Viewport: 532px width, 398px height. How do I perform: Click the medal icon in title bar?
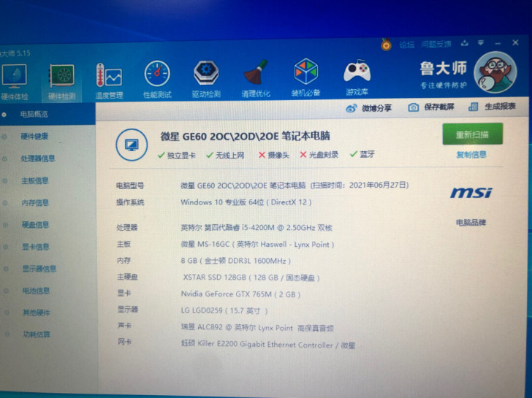(386, 44)
